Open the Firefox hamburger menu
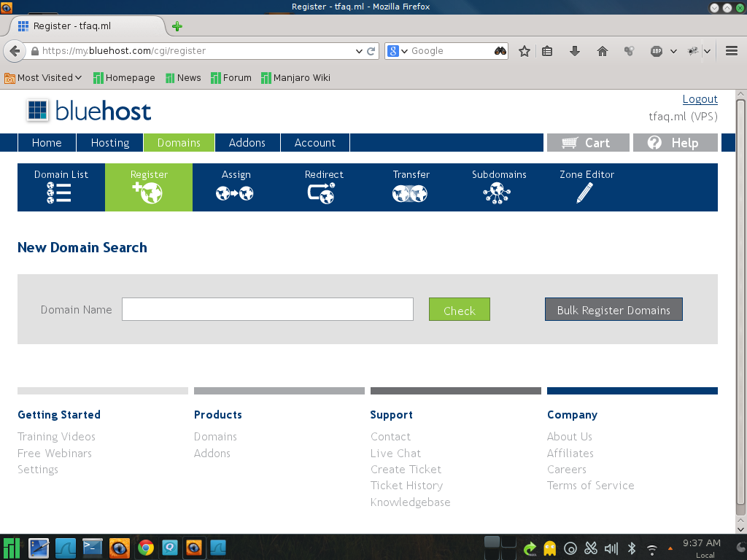This screenshot has height=560, width=747. pyautogui.click(x=732, y=51)
